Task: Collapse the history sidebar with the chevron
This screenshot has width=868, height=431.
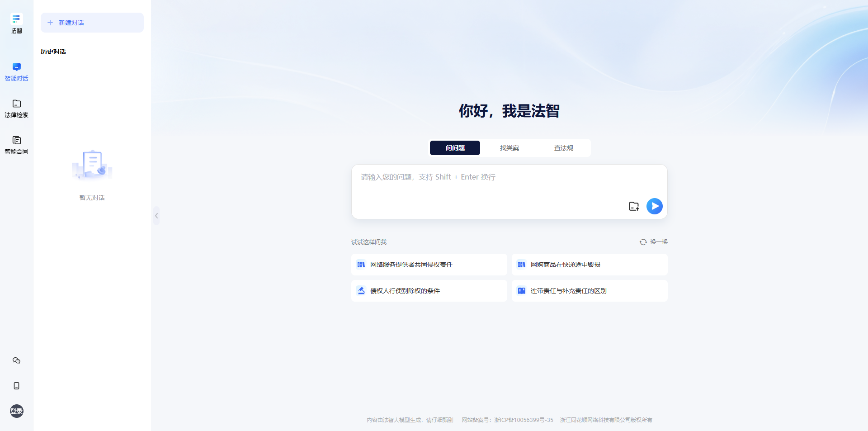Action: [x=156, y=216]
